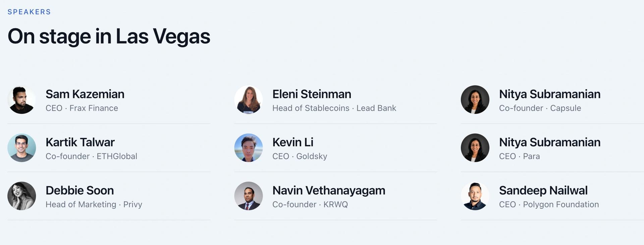This screenshot has height=245, width=644.
Task: Click Eleni Steinman's profile picture
Action: pos(249,100)
